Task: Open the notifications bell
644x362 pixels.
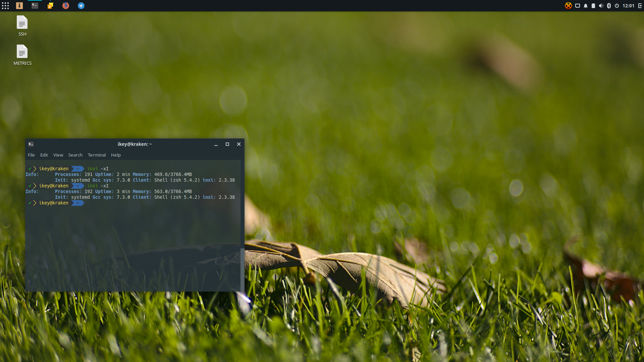Action: [x=586, y=6]
